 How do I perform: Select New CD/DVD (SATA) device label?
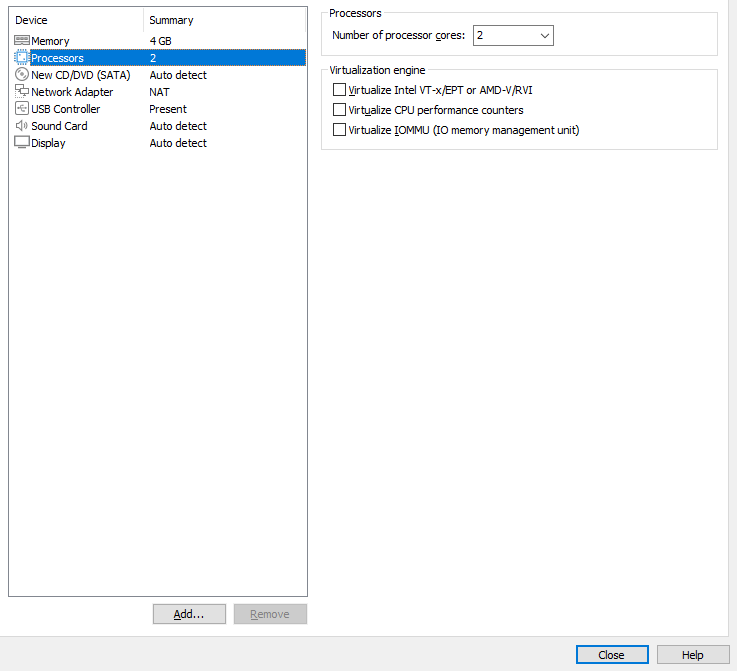tap(81, 75)
